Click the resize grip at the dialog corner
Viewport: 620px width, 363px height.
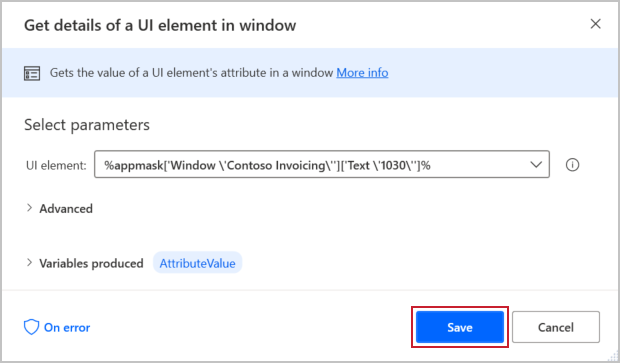pos(613,355)
